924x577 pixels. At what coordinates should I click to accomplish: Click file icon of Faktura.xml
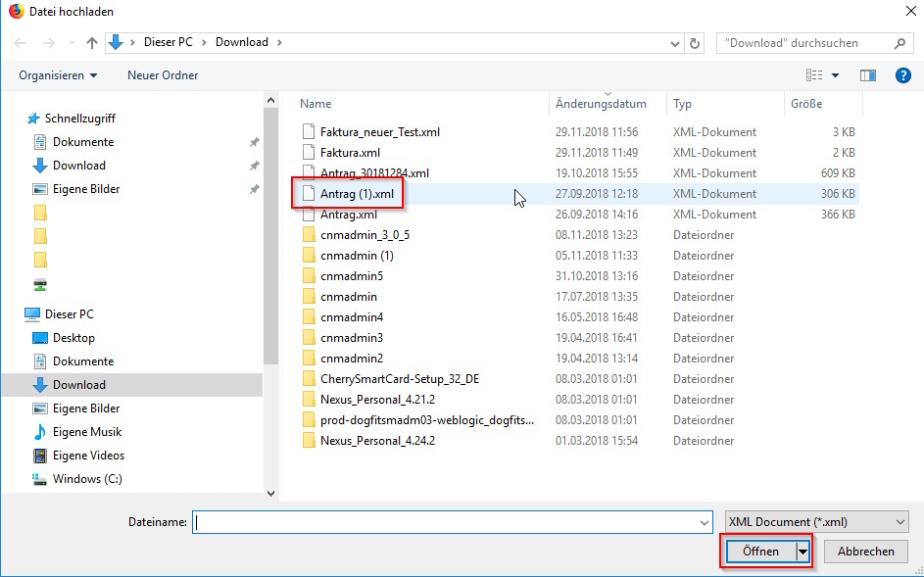tap(309, 153)
